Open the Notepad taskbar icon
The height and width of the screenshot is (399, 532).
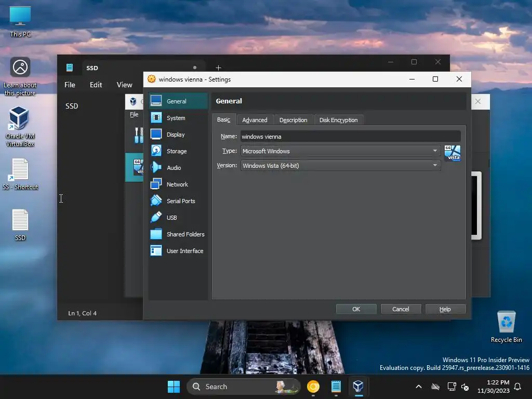pos(336,387)
